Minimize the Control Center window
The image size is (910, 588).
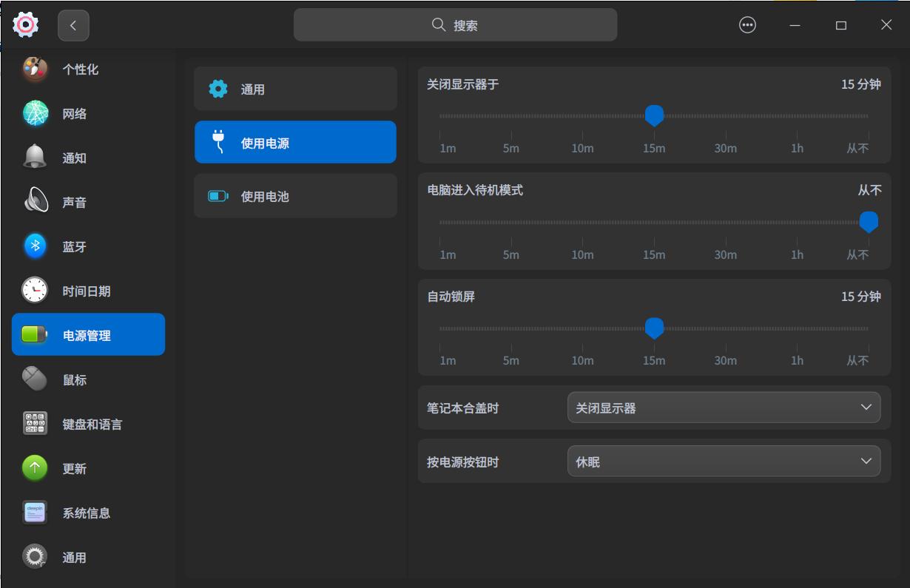click(795, 25)
